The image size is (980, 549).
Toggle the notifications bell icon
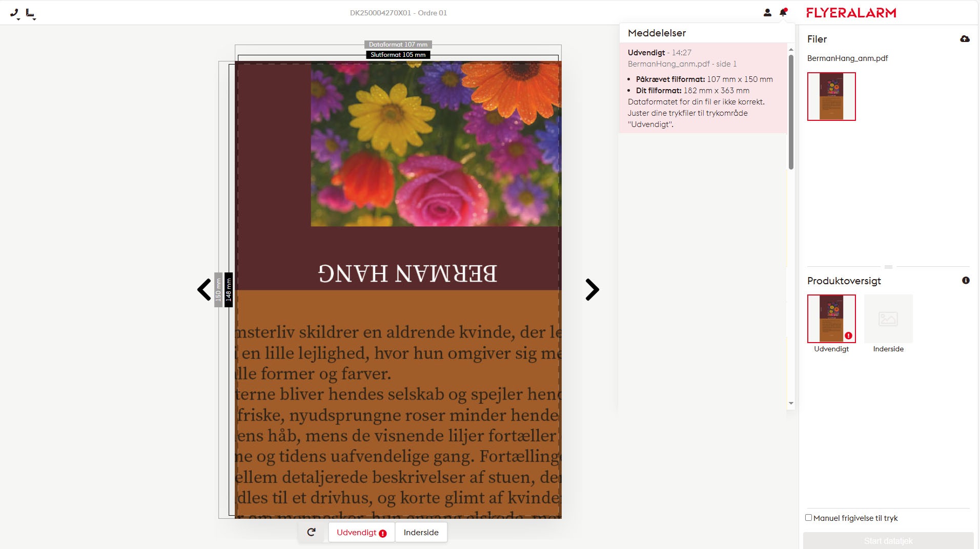(x=783, y=12)
